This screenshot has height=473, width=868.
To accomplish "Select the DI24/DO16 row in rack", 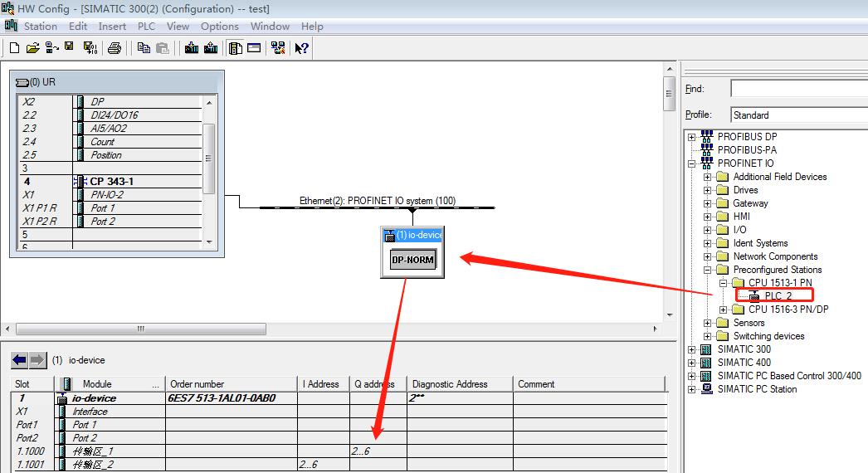I will point(110,115).
